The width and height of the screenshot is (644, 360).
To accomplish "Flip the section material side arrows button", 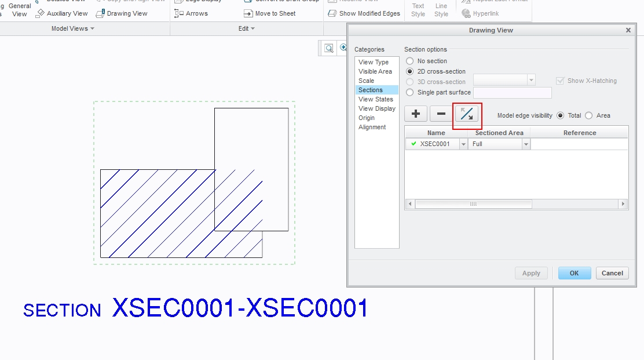I will [467, 114].
